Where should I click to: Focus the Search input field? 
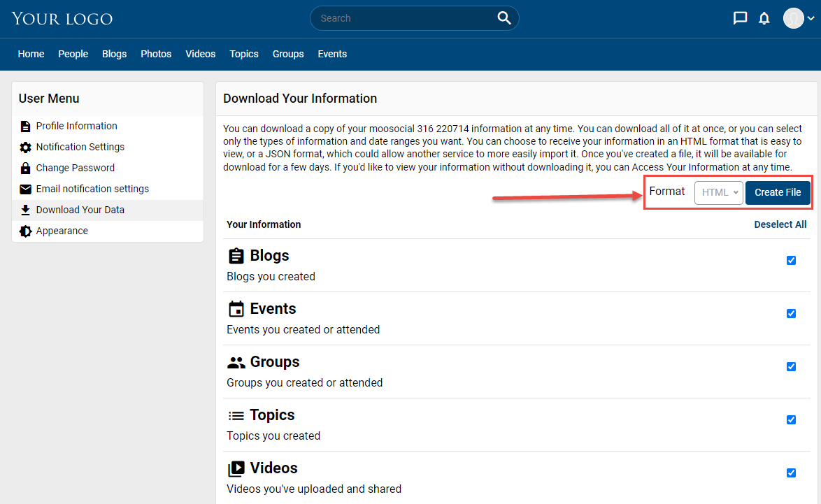[406, 18]
